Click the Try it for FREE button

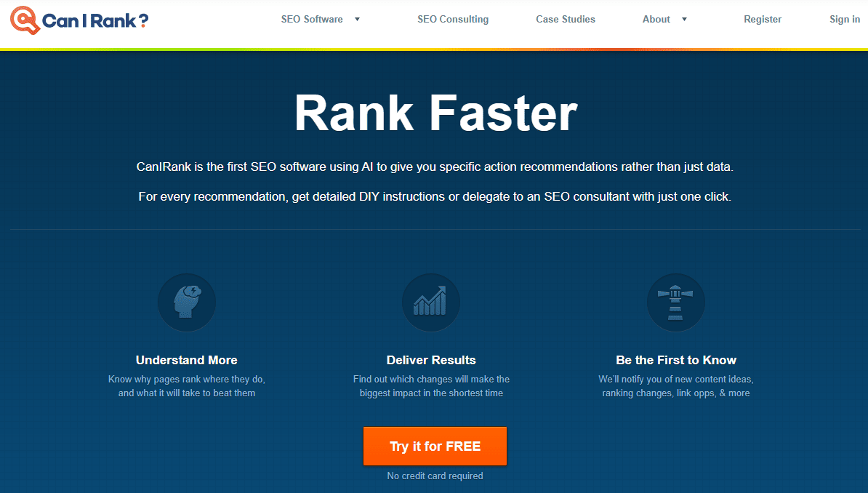click(x=435, y=446)
